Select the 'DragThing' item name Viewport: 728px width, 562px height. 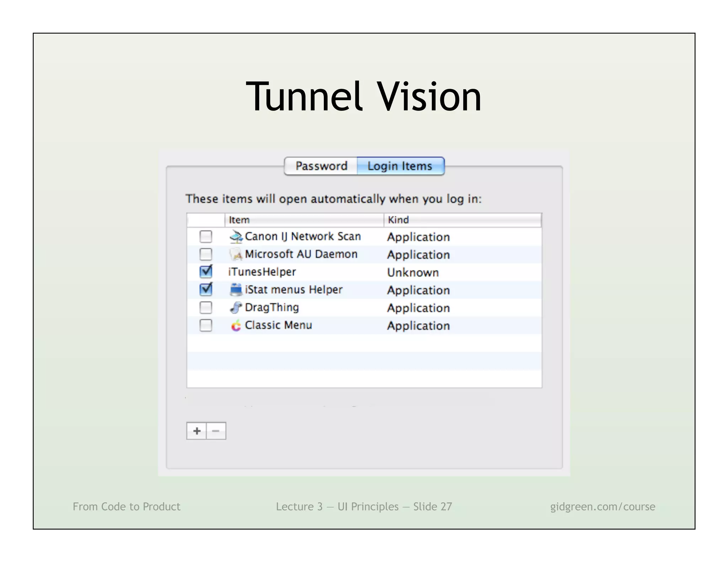pos(272,308)
